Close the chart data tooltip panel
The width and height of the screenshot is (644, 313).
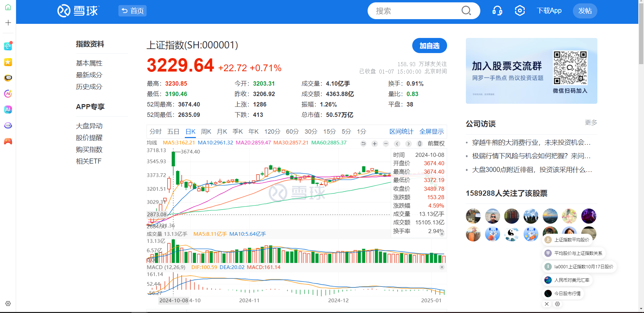[442, 234]
